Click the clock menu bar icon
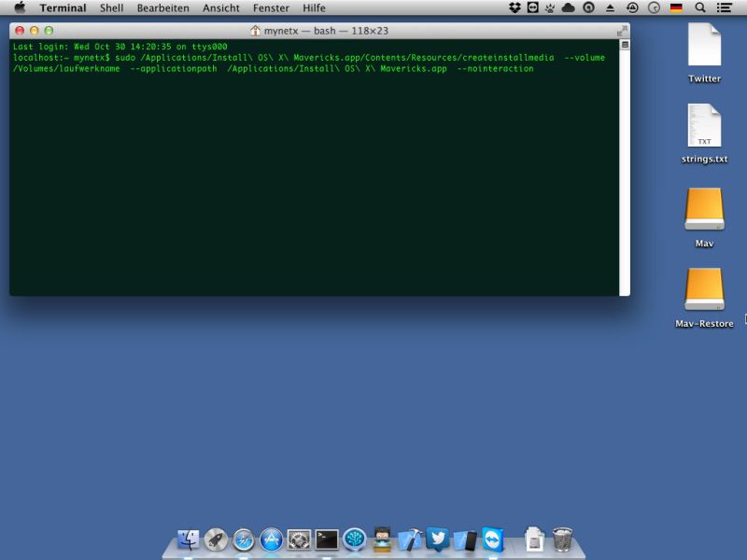The image size is (747, 560). 654,8
